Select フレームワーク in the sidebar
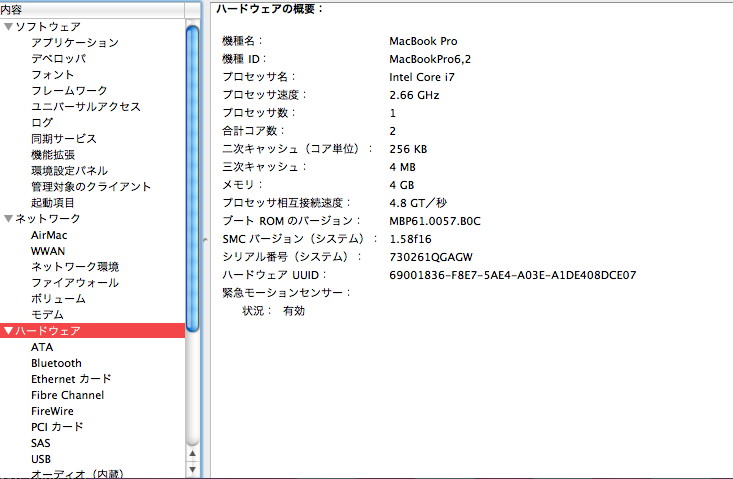This screenshot has width=733, height=479. tap(69, 90)
